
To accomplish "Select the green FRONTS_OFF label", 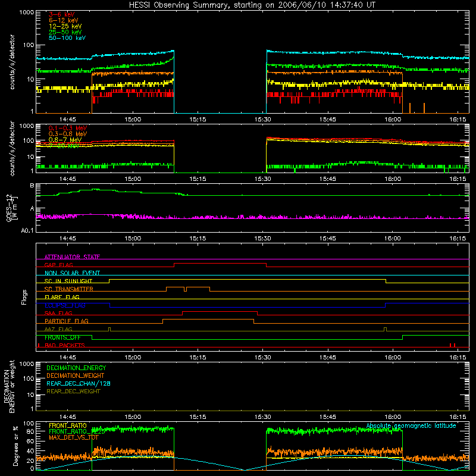I will click(x=62, y=337).
